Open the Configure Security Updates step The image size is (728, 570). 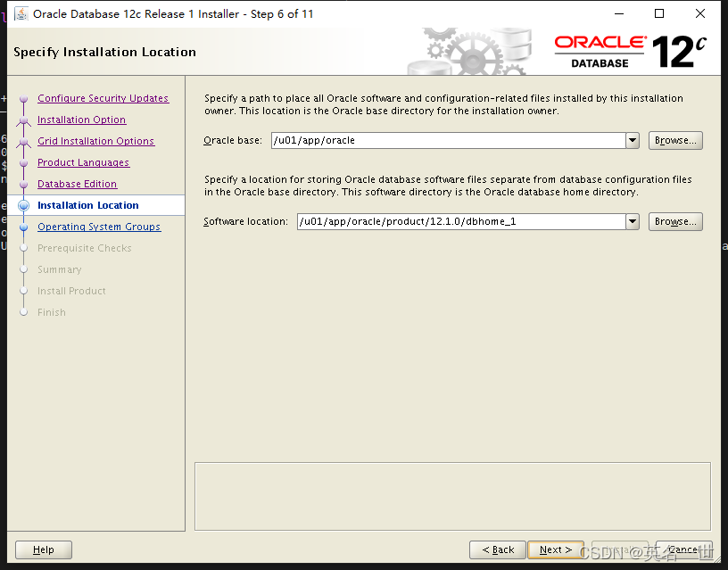[103, 98]
